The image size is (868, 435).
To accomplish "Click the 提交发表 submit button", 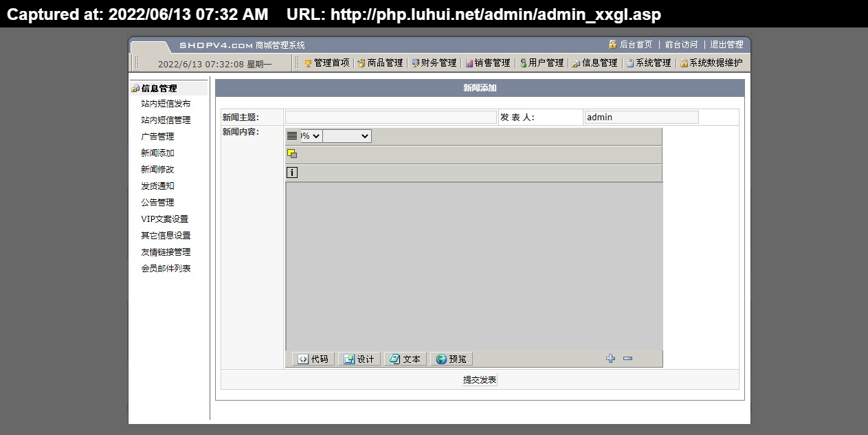I will click(480, 380).
